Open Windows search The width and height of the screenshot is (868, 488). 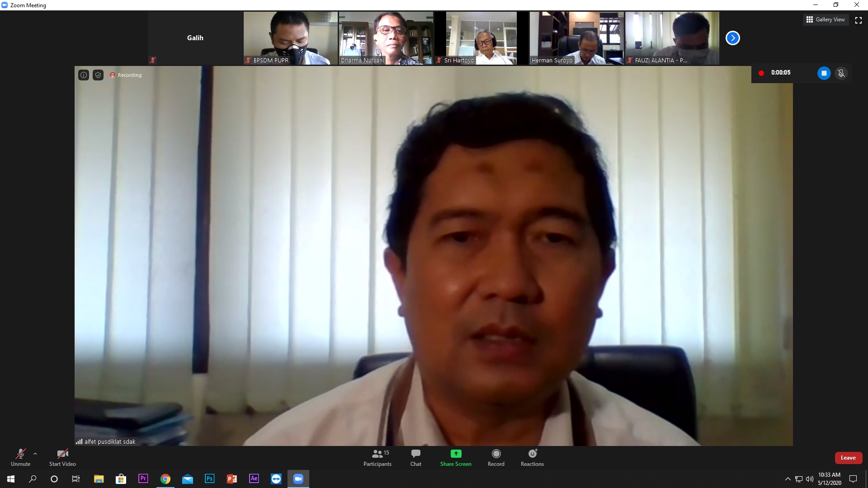[x=33, y=479]
